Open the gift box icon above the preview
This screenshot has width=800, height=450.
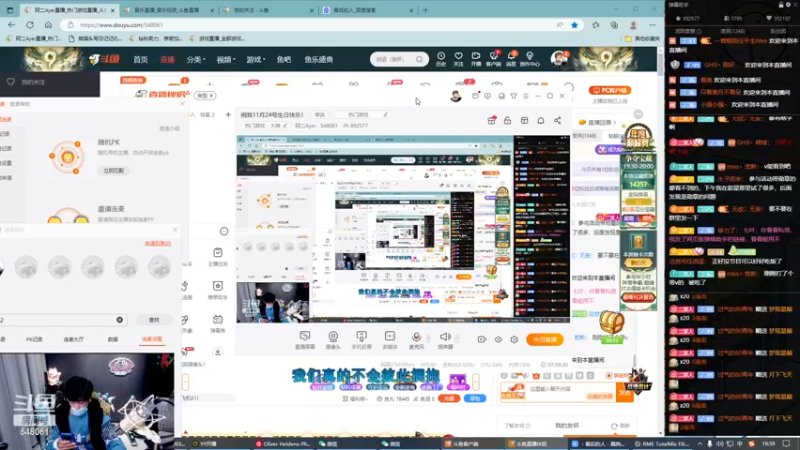[491, 120]
